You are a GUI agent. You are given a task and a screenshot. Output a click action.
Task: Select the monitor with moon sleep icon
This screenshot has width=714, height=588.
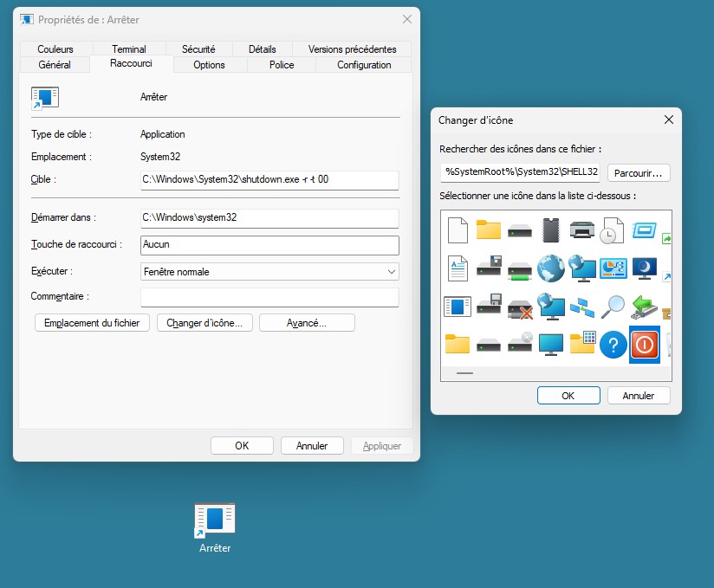(644, 268)
